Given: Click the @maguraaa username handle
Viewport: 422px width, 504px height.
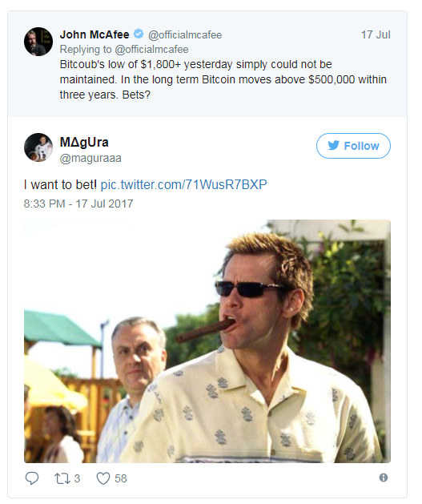Looking at the screenshot, I should 90,158.
